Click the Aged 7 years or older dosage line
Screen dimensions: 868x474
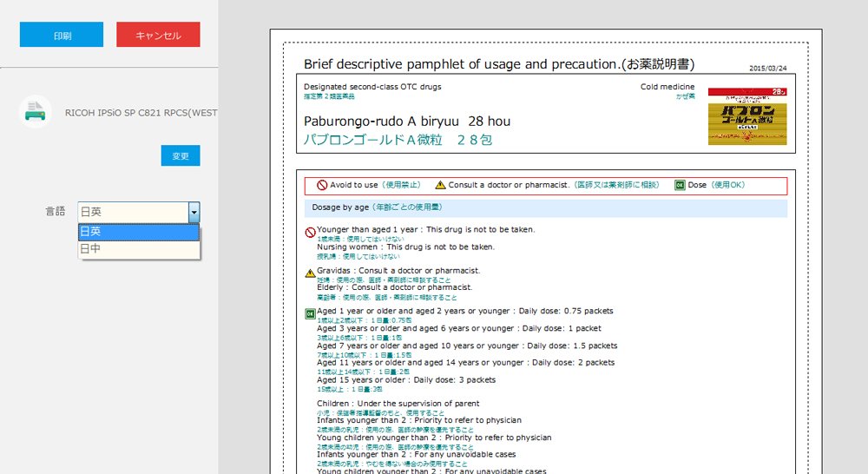[x=467, y=346]
